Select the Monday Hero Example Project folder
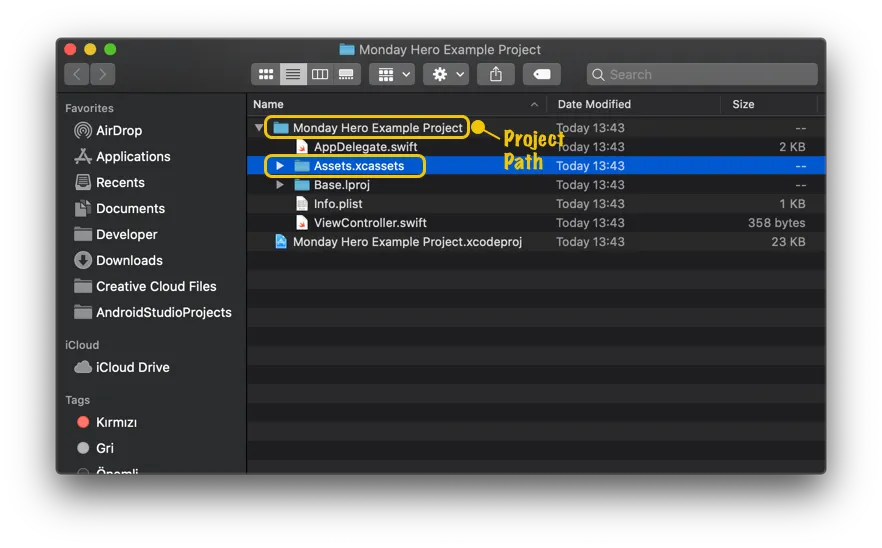 537,128
